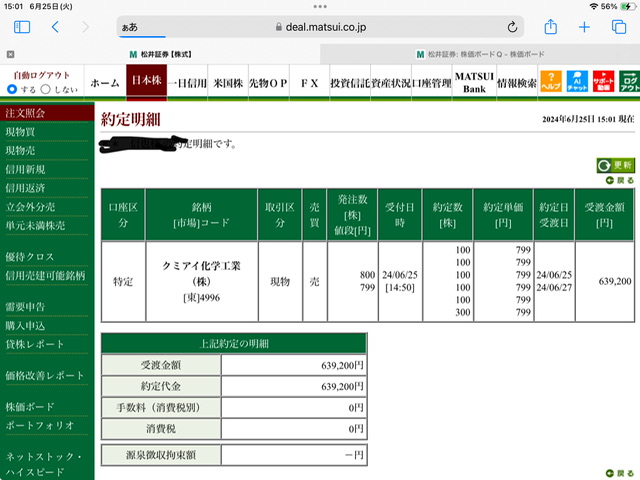Switch to 松井証券【株式】 browser tab

pos(160,54)
